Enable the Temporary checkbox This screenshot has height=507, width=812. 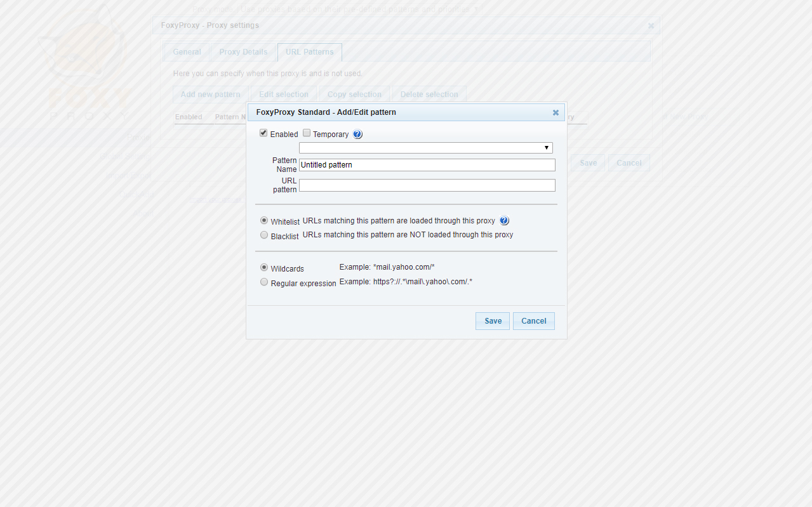click(307, 133)
